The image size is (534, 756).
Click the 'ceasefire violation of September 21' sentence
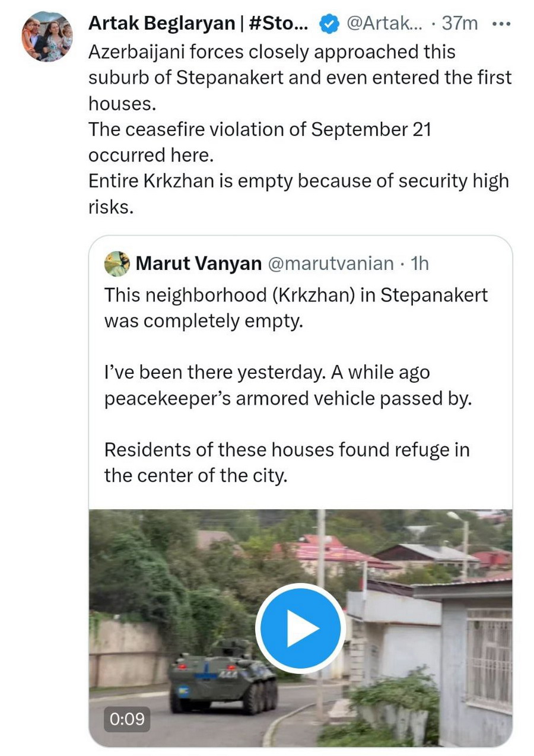[259, 129]
